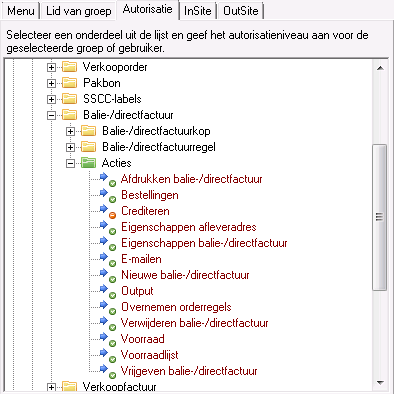The width and height of the screenshot is (394, 394).
Task: Select Afdrukken balie-/directfactuur action
Action: pos(192,179)
